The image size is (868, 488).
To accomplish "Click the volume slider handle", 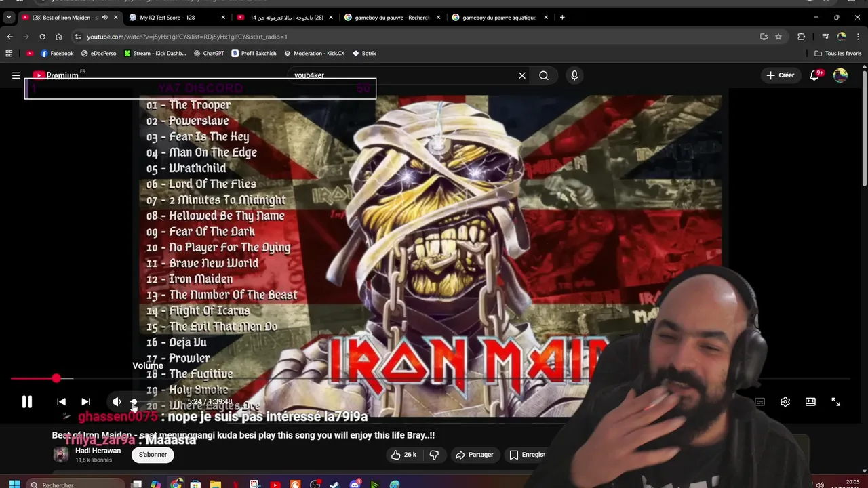I will tap(134, 403).
